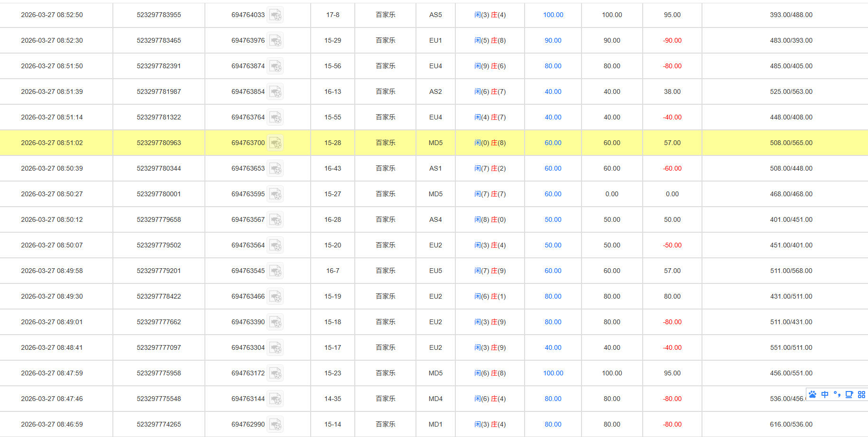Image resolution: width=868 pixels, height=437 pixels.
Task: Click balance cell 616.00/536.00
Action: click(x=791, y=425)
